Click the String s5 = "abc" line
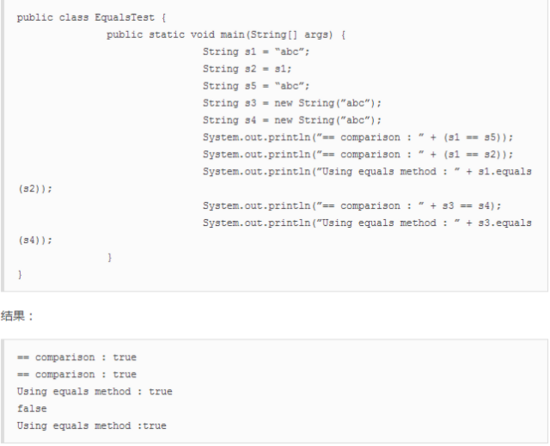550x446 pixels. pyautogui.click(x=256, y=86)
